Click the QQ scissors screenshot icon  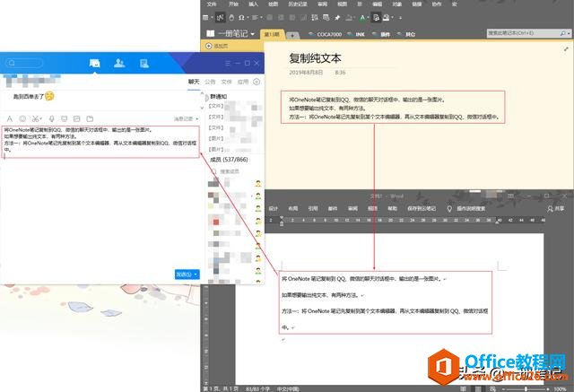[x=35, y=118]
